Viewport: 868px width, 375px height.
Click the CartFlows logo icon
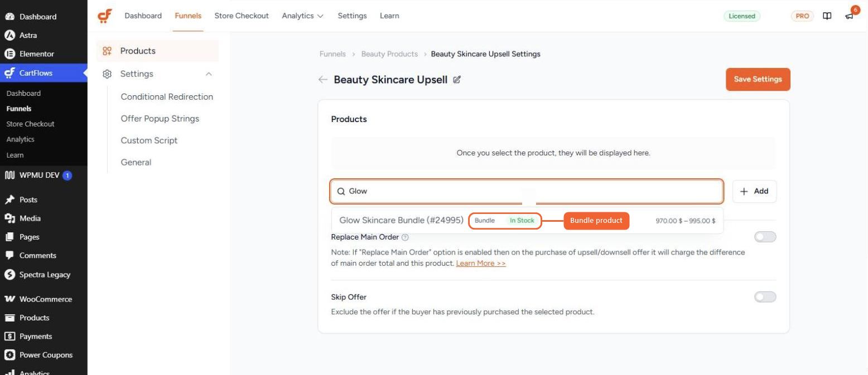[105, 16]
